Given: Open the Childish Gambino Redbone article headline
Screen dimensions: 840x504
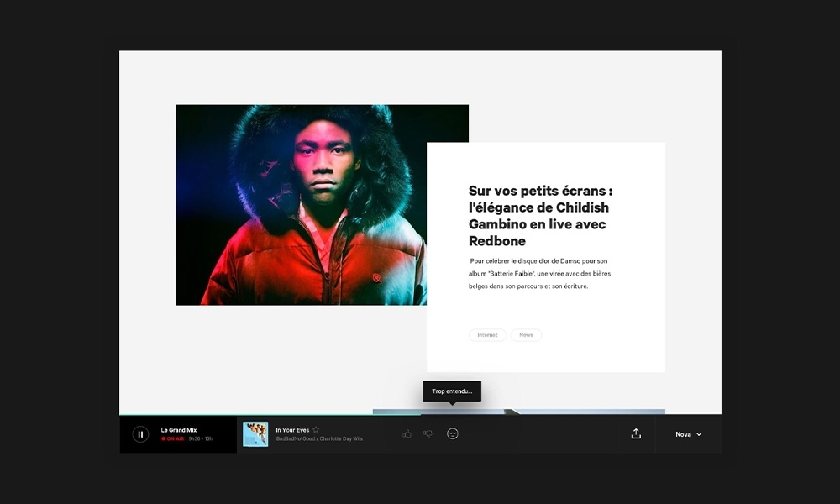Looking at the screenshot, I should (540, 216).
